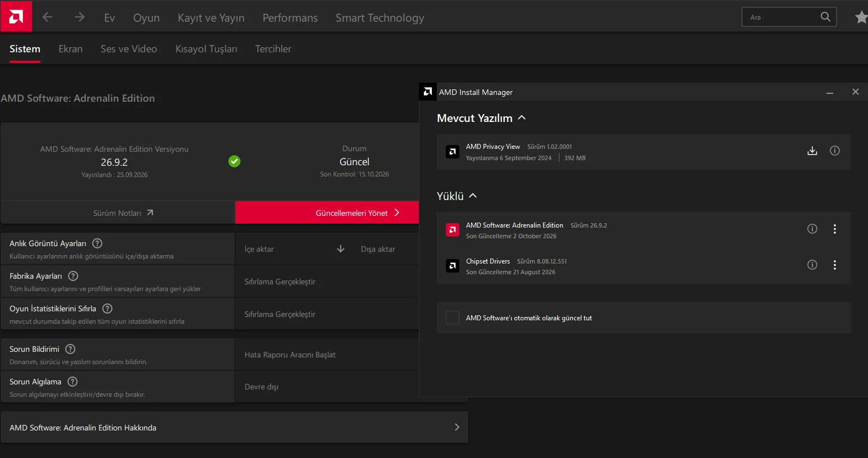This screenshot has height=458, width=868.
Task: Click the Güncellemeleri Yönet button
Action: pos(327,212)
